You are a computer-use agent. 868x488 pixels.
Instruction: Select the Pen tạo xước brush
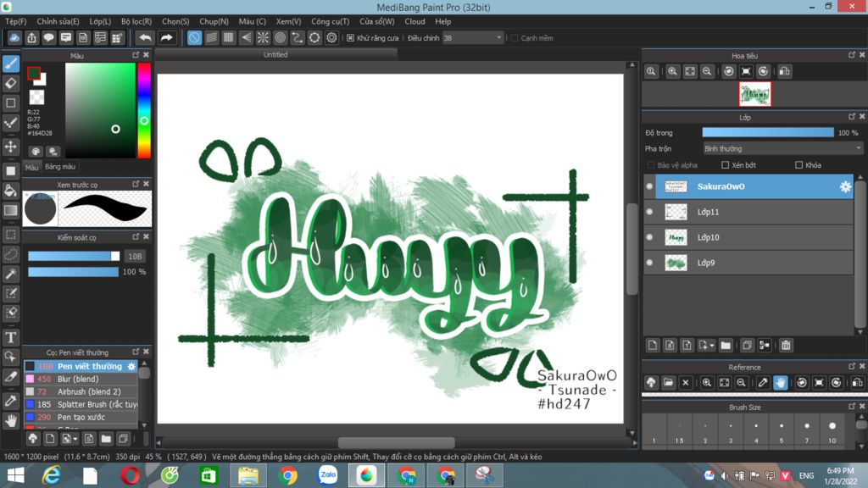point(81,417)
